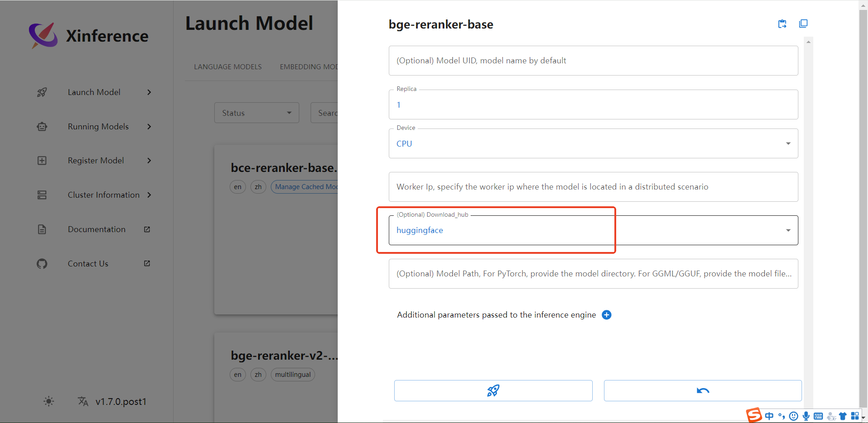868x423 pixels.
Task: Select Register Model in the sidebar
Action: pos(96,161)
